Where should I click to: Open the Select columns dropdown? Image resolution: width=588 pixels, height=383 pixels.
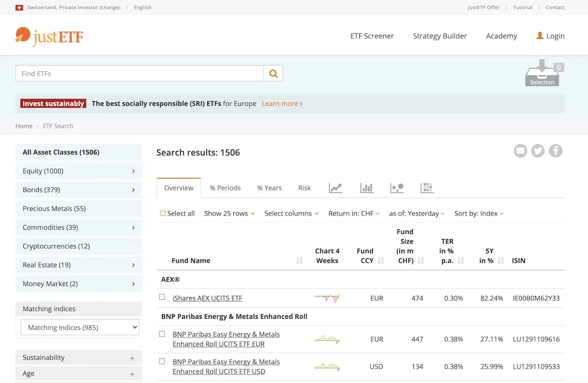click(x=292, y=214)
